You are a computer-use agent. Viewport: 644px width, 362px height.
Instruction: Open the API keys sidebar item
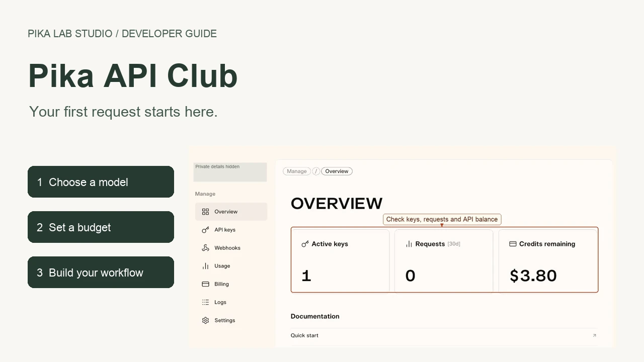click(x=231, y=230)
